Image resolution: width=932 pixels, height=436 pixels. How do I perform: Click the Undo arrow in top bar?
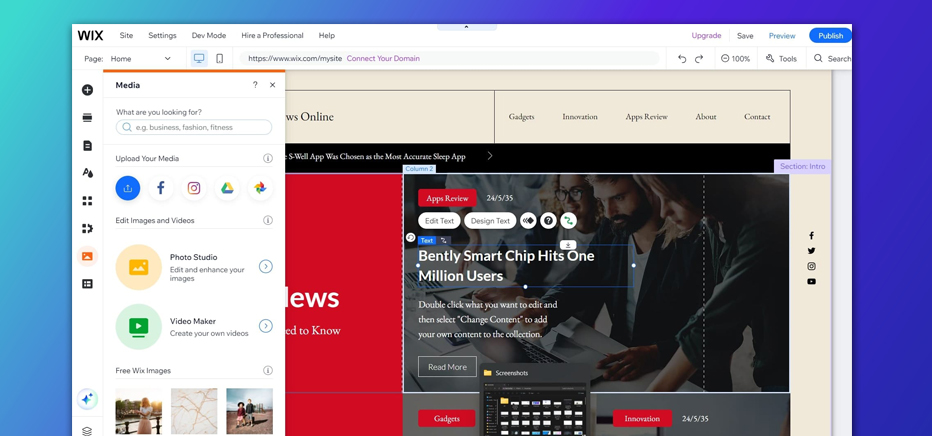682,59
